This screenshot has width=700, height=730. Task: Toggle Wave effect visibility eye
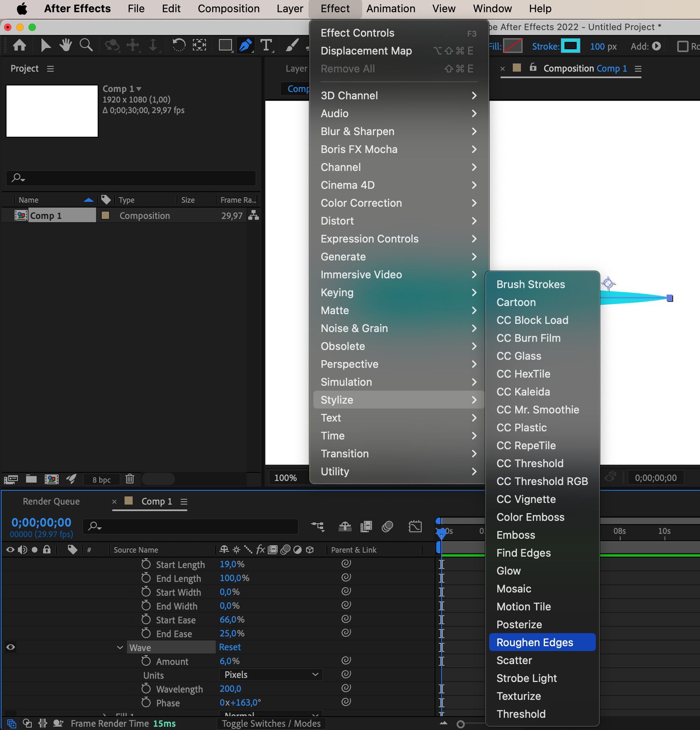coord(11,647)
